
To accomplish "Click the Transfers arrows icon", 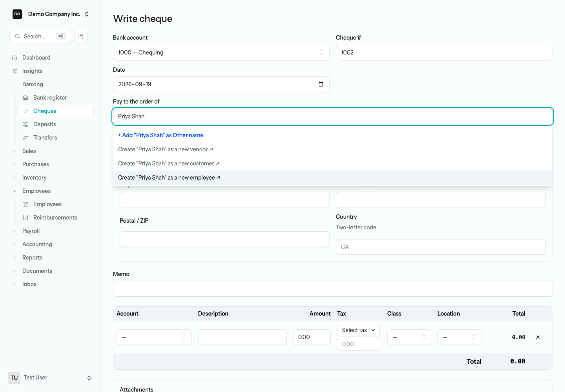I will [x=26, y=138].
